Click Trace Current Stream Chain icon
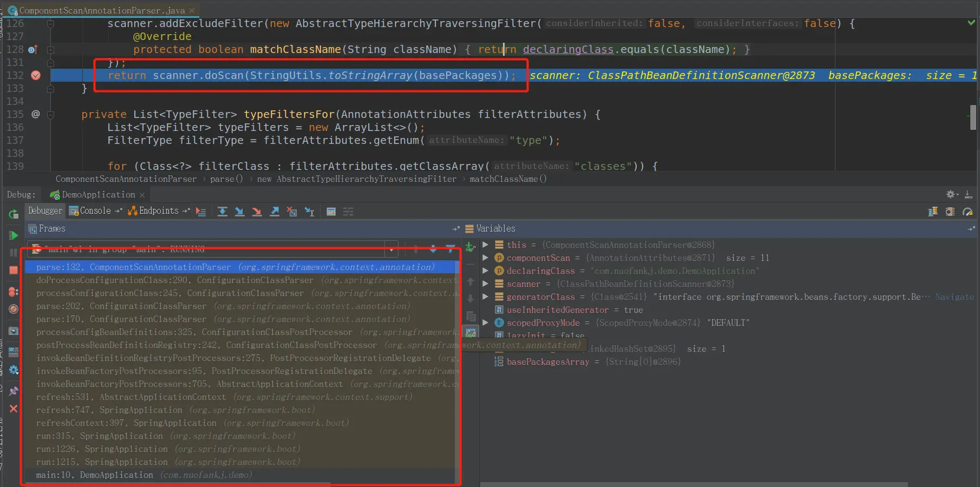Image resolution: width=980 pixels, height=487 pixels. click(348, 212)
